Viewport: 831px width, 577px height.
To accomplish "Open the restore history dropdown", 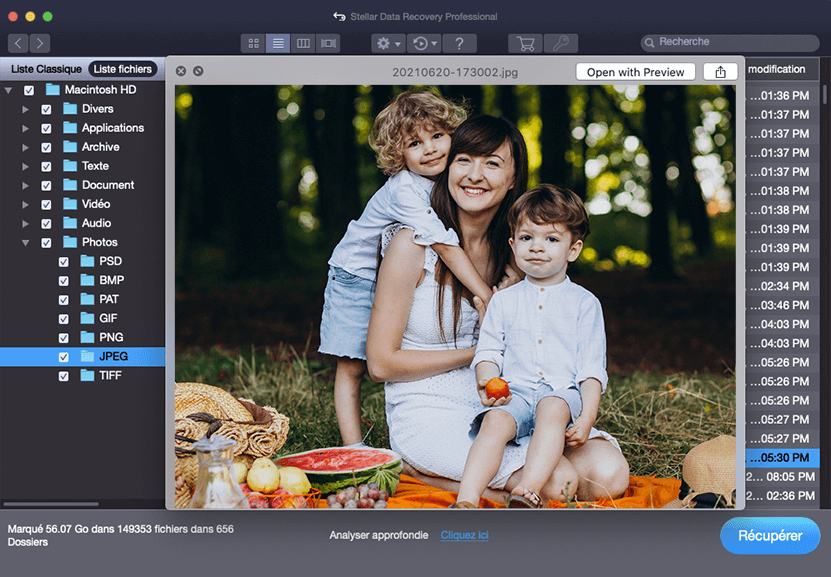I will (x=426, y=43).
